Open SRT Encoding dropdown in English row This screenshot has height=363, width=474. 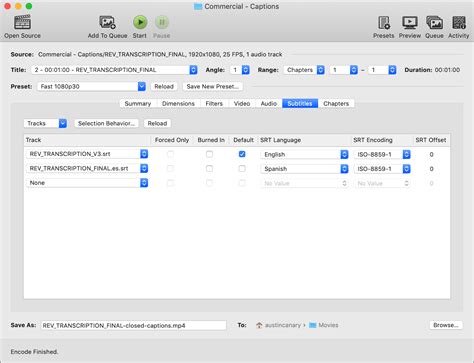click(382, 154)
